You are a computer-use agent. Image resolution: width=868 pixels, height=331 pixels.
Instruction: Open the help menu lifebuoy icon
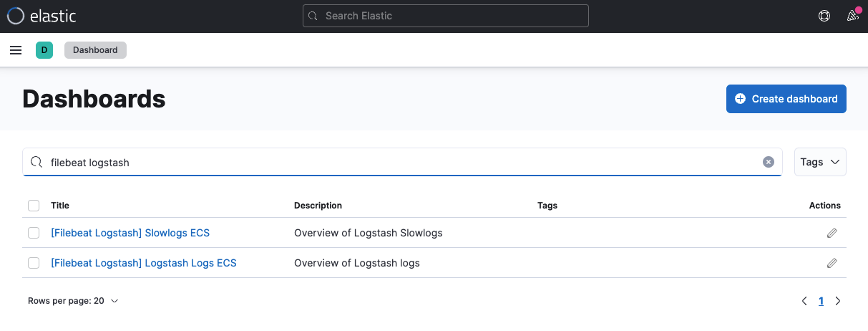pos(824,16)
